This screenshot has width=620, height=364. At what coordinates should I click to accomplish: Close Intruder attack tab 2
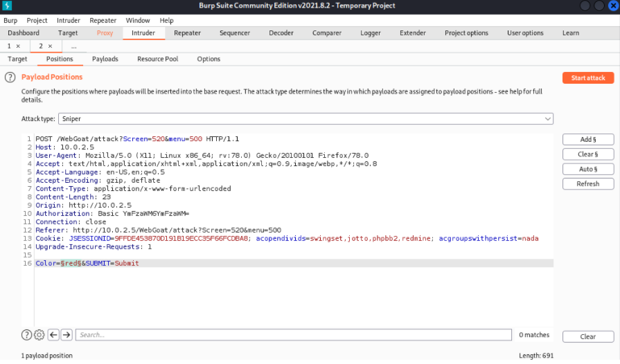pyautogui.click(x=50, y=46)
